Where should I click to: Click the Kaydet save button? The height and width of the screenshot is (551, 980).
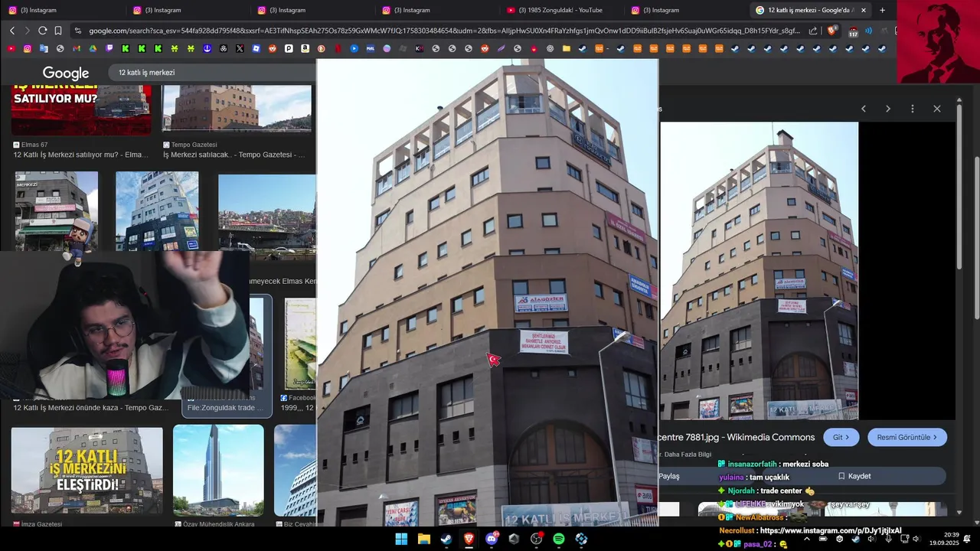854,476
